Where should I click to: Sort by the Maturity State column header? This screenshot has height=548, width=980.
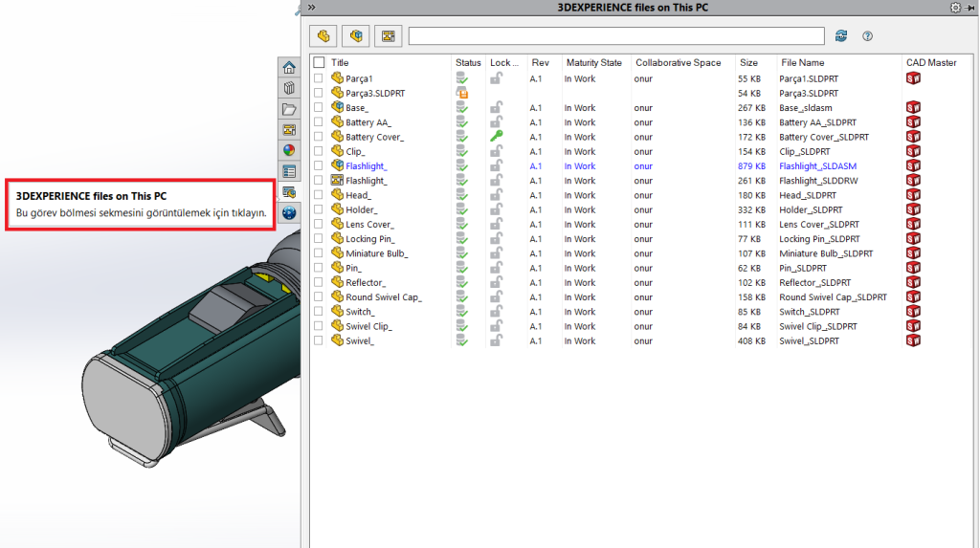tap(593, 63)
